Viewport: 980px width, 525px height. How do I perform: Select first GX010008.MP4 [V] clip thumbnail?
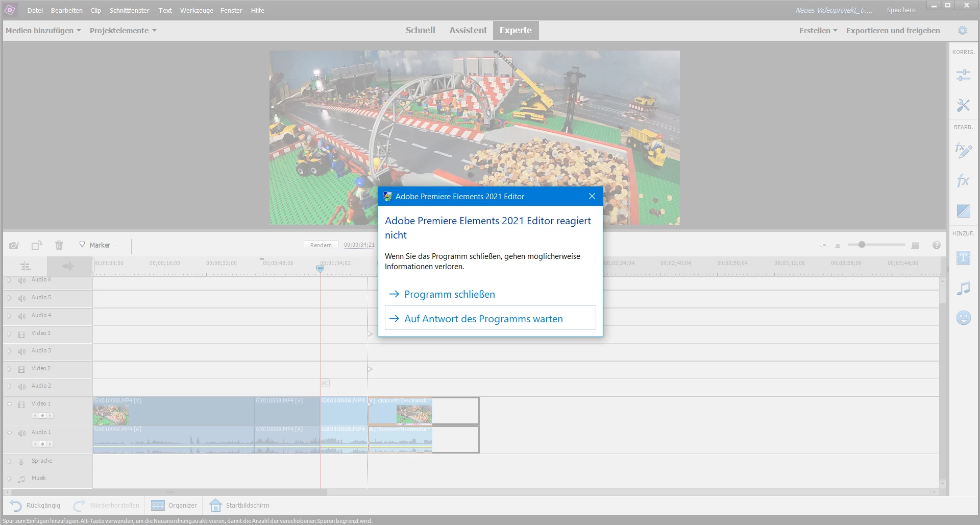[111, 415]
